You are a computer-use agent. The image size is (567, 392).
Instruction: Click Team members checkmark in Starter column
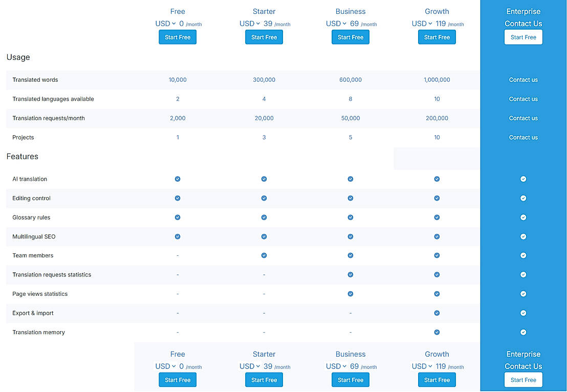264,255
